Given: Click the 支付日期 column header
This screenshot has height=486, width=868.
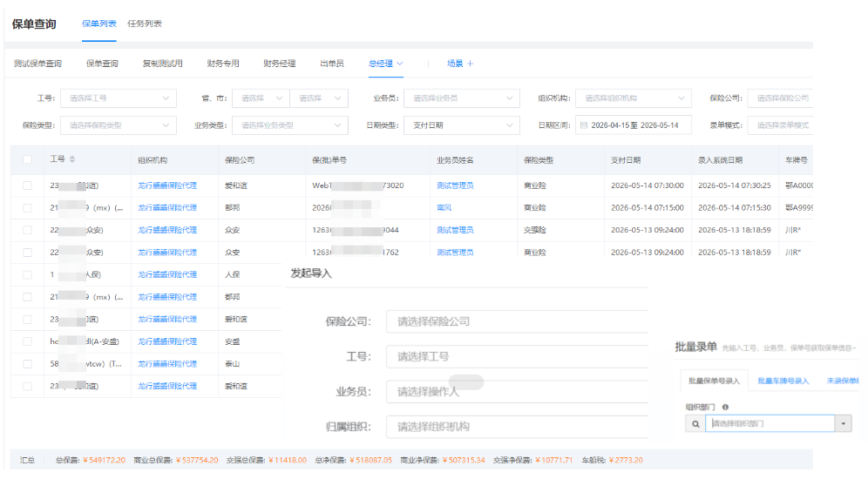Looking at the screenshot, I should tap(626, 160).
